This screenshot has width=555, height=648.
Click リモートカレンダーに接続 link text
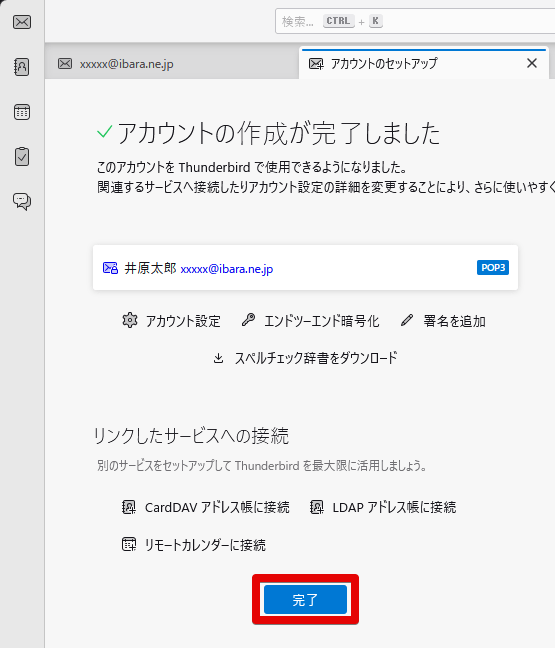coord(205,545)
